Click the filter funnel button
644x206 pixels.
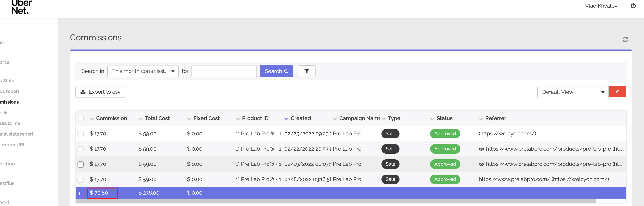(306, 71)
